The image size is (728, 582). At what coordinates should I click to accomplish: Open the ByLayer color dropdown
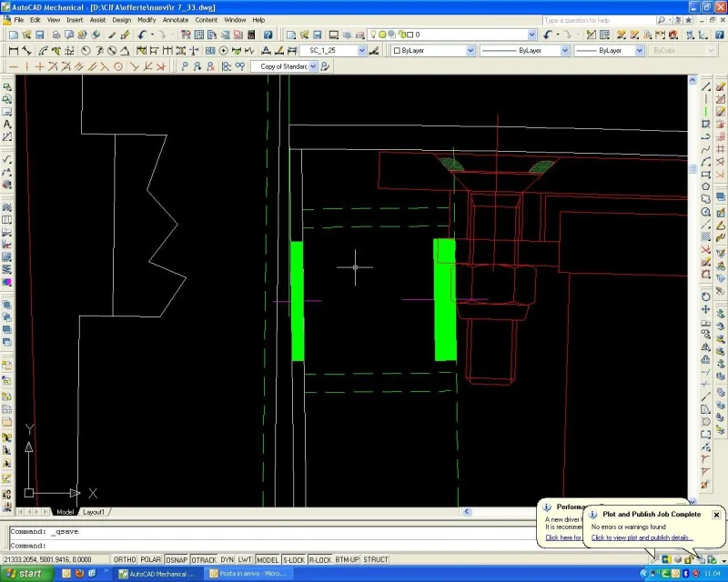(x=470, y=51)
